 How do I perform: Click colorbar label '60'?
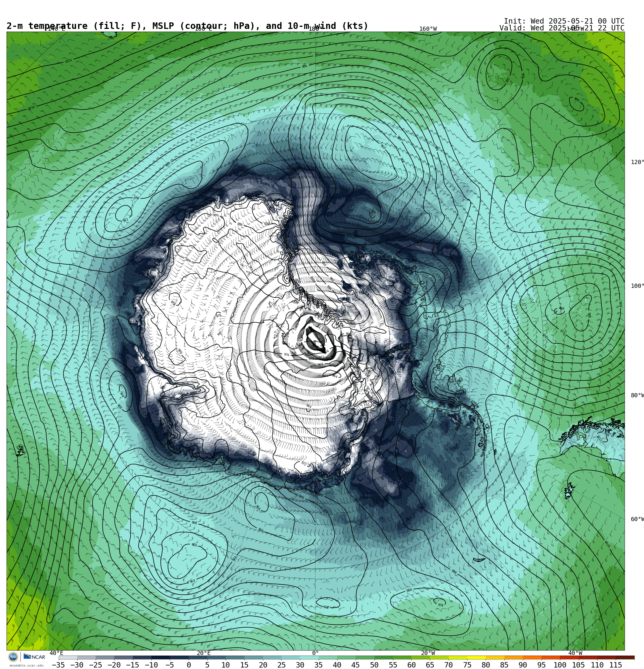click(411, 665)
